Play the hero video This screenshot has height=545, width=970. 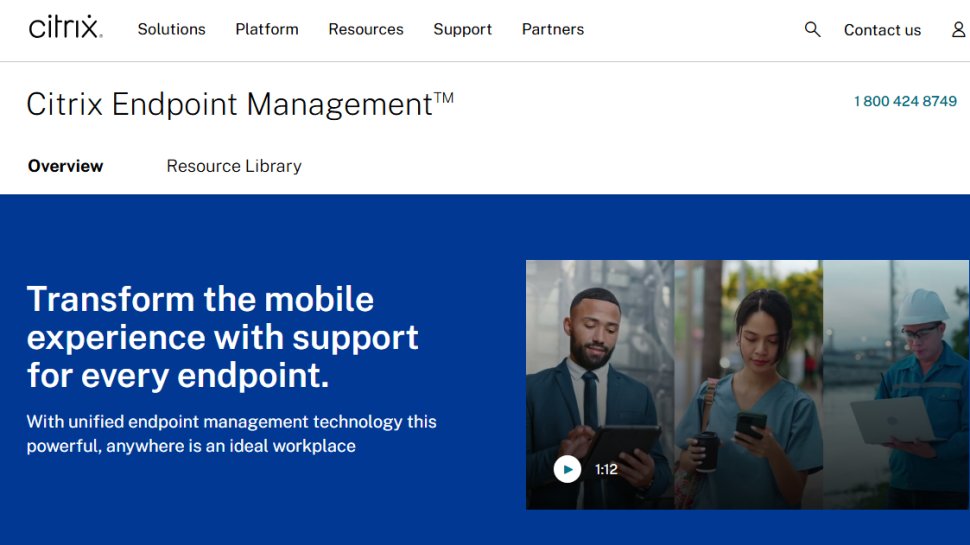(x=567, y=470)
